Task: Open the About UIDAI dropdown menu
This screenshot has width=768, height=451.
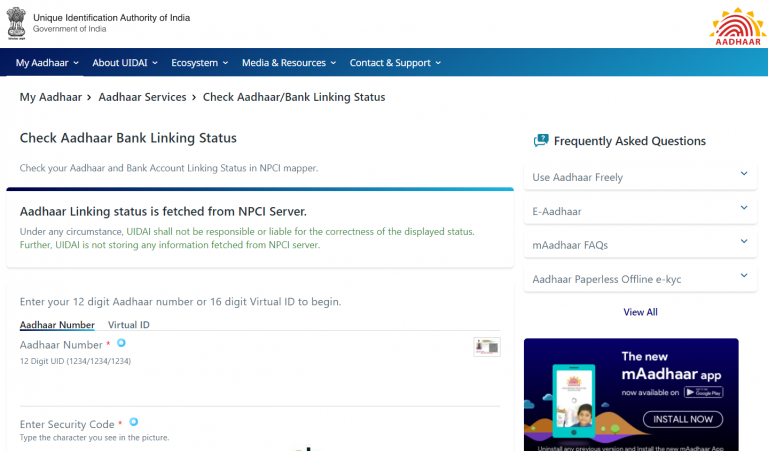Action: pyautogui.click(x=125, y=63)
